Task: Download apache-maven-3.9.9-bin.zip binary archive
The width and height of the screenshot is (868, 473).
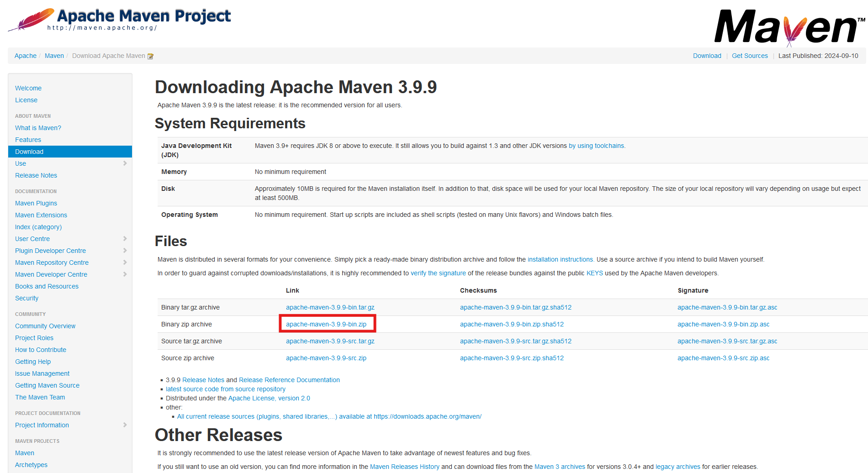Action: click(327, 324)
